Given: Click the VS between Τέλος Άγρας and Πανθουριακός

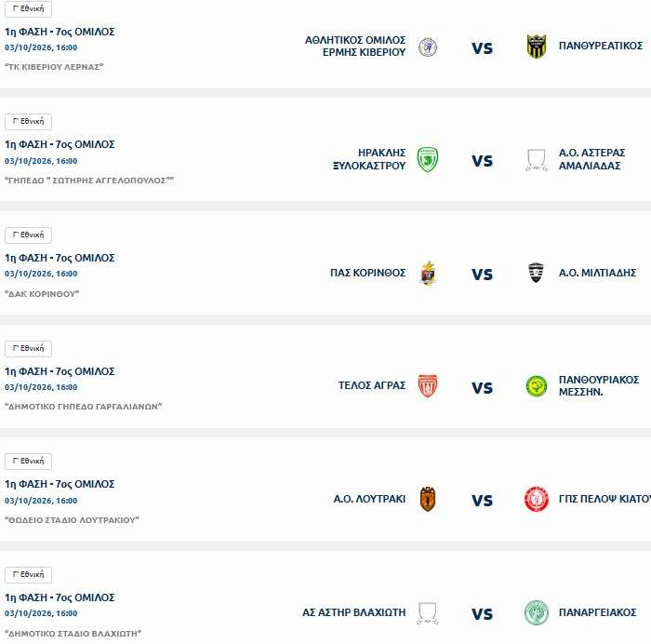Looking at the screenshot, I should click(x=482, y=388).
